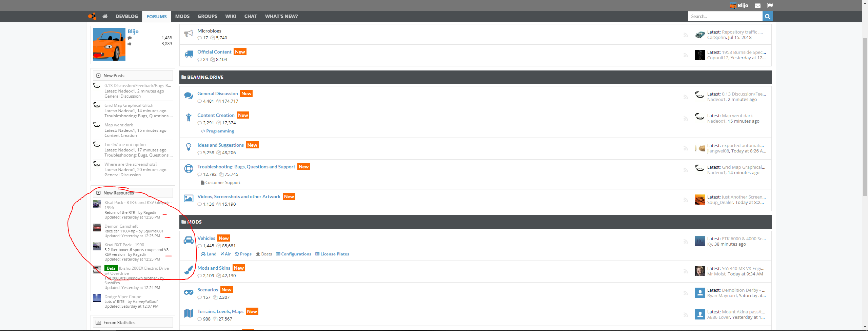This screenshot has height=331, width=868.
Task: Open the Content Creation forum link
Action: coord(216,115)
